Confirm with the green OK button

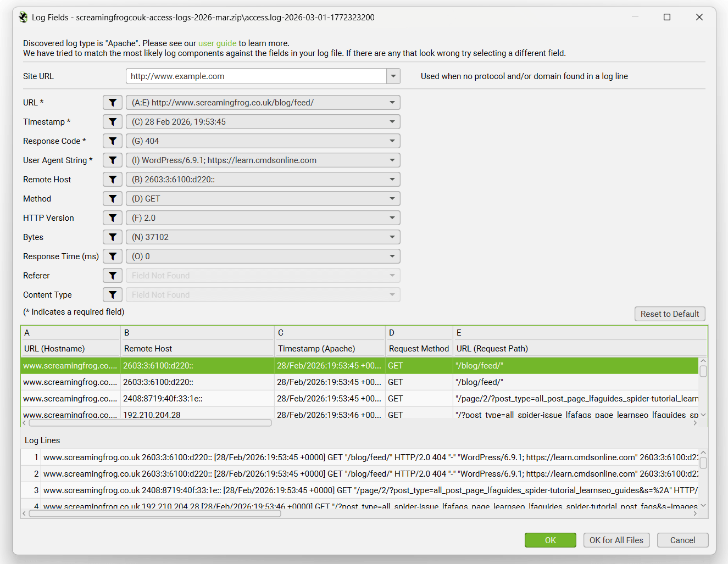coord(551,540)
